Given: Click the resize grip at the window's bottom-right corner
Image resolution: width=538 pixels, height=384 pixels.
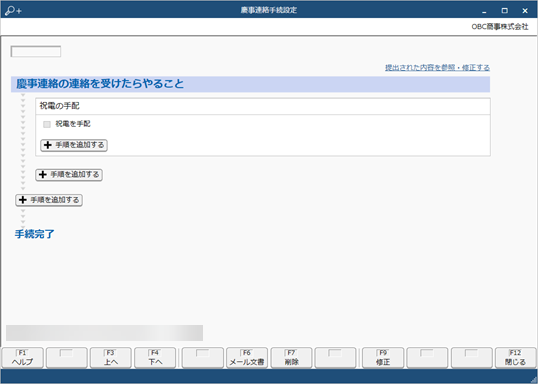Looking at the screenshot, I should tap(534, 380).
